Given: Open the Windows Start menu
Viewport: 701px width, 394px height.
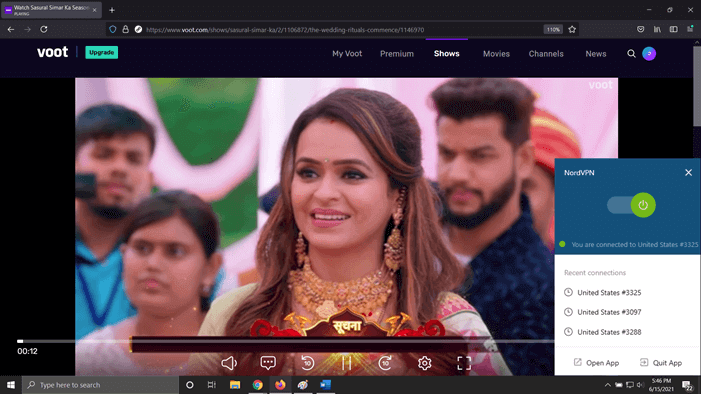Looking at the screenshot, I should 11,385.
